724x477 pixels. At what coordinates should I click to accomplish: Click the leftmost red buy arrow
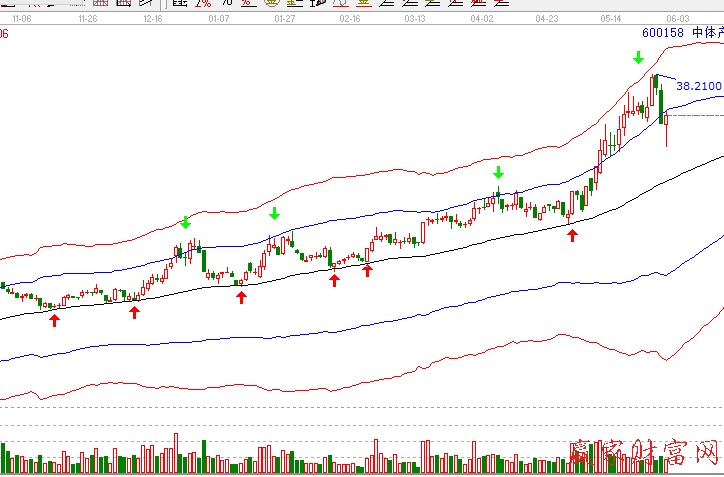[54, 320]
